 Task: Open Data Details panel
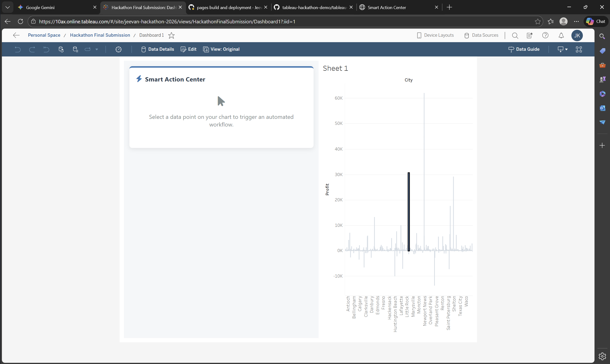(157, 49)
